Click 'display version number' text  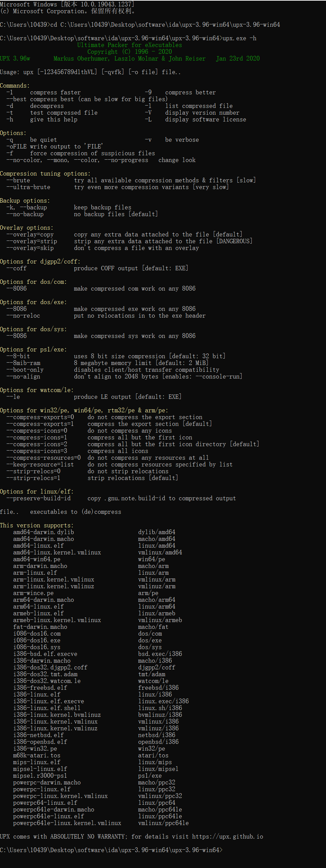pos(202,113)
